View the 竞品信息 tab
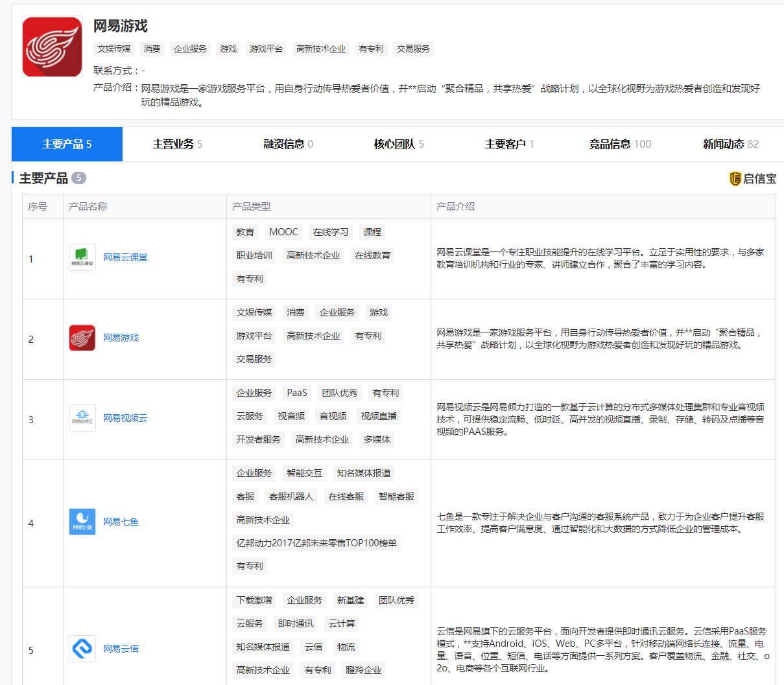The height and width of the screenshot is (685, 784). click(620, 144)
